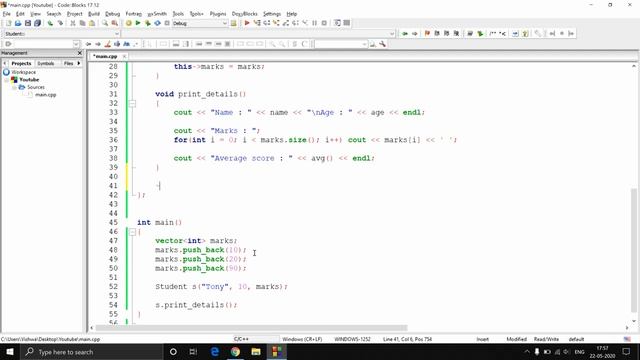
Task: Click the Stop debugger icon
Action: pos(324,23)
